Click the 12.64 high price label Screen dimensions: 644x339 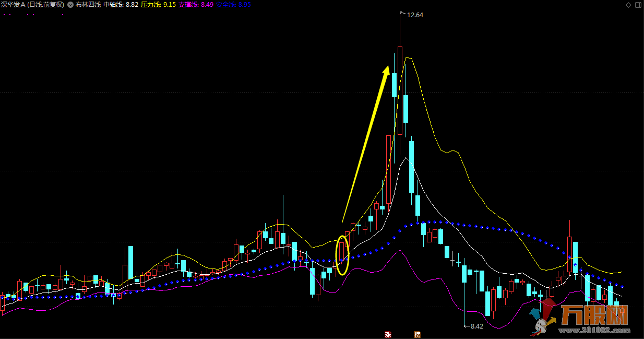tap(415, 15)
